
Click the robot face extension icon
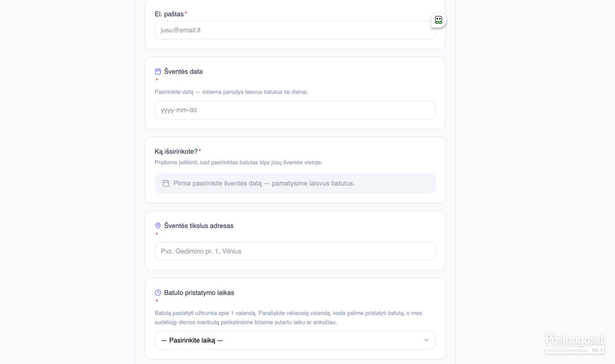click(x=438, y=20)
